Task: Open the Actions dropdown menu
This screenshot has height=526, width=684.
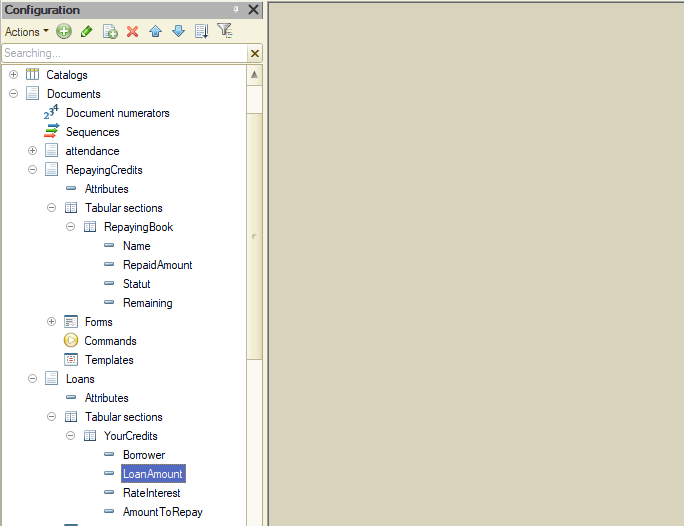Action: 26,32
